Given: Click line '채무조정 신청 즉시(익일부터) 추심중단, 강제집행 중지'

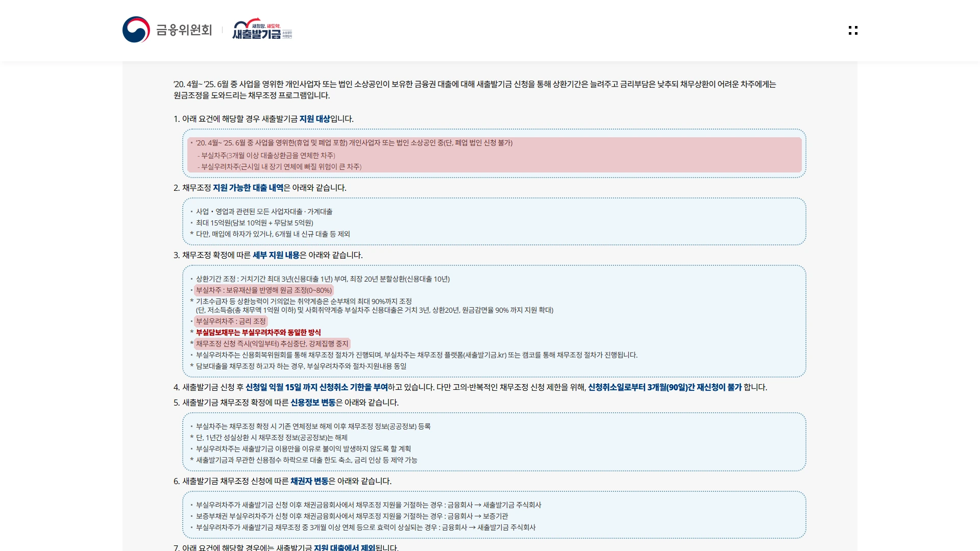Looking at the screenshot, I should coord(272,344).
